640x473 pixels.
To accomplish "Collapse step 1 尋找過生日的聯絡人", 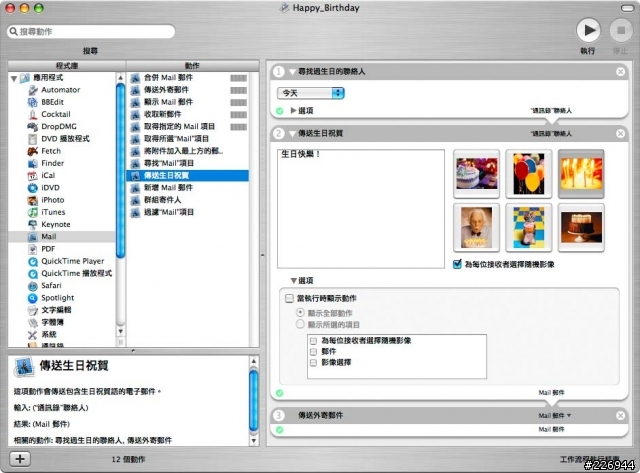I will (x=292, y=72).
